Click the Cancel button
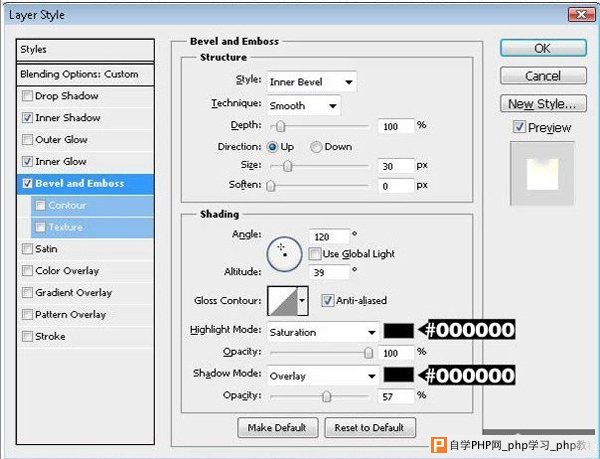The image size is (600, 459). coord(543,76)
